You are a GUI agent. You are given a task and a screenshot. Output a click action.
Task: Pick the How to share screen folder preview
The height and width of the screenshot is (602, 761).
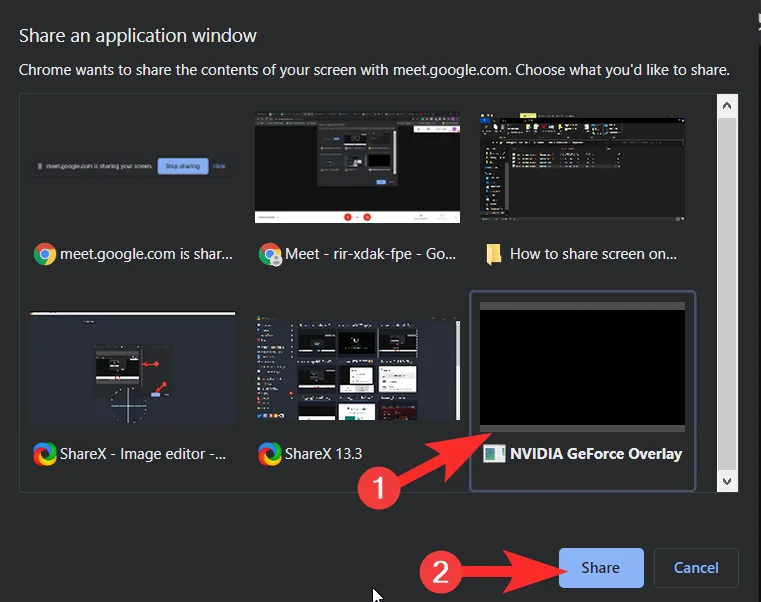[582, 167]
